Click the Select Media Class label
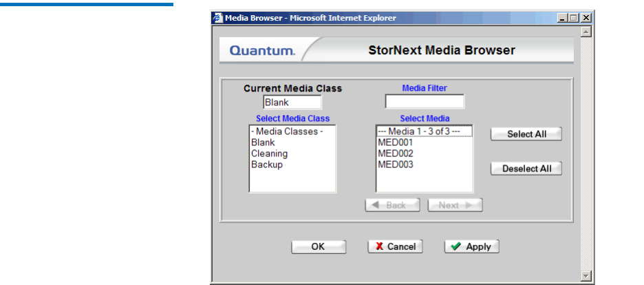 (293, 118)
